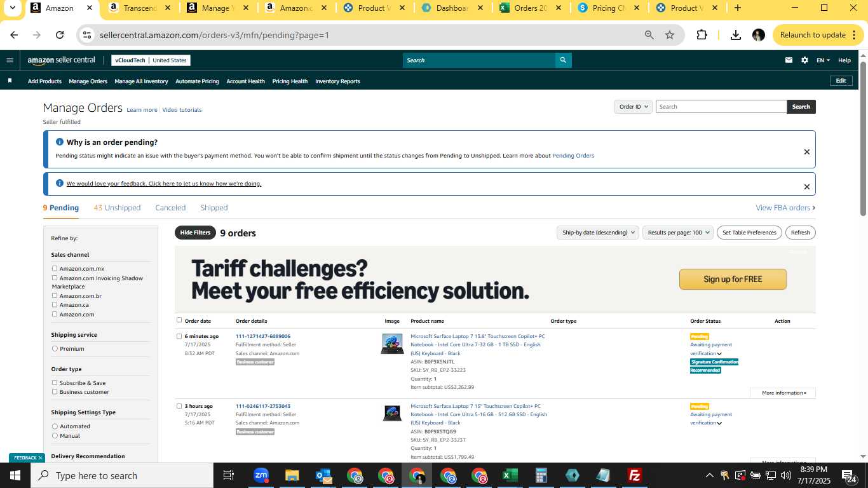
Task: Close the feedback request banner
Action: [806, 187]
